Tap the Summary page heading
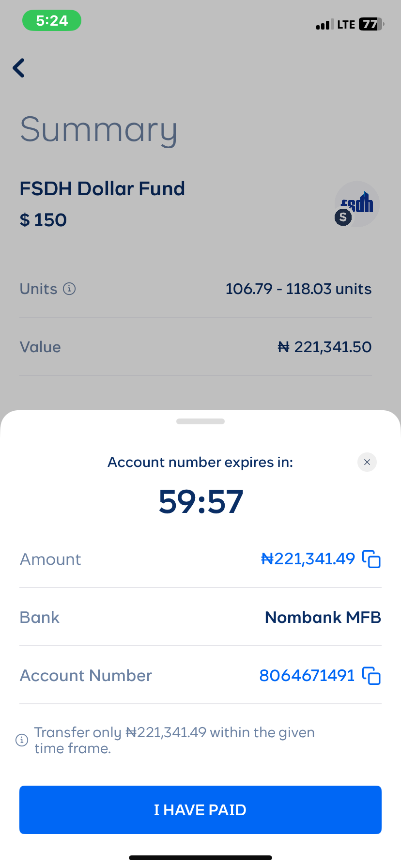 [x=99, y=130]
